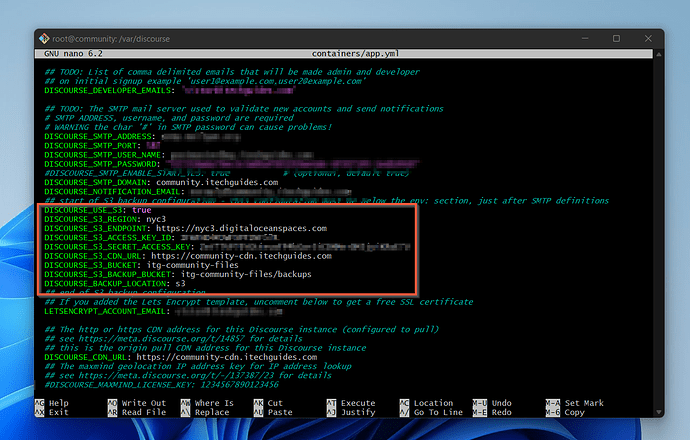Click the DISCOURSE_S3_ACCESS_KEY_ID key
Screen dimensions: 690x440
109,238
